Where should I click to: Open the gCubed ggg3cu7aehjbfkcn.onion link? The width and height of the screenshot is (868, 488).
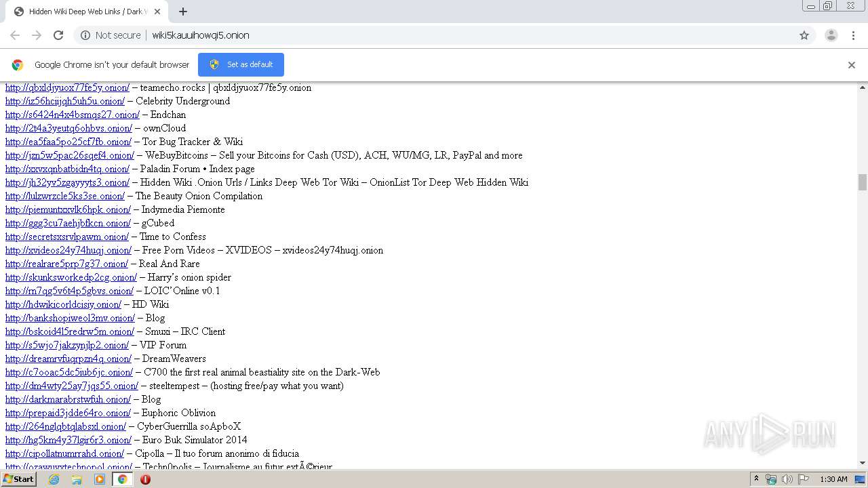click(68, 223)
